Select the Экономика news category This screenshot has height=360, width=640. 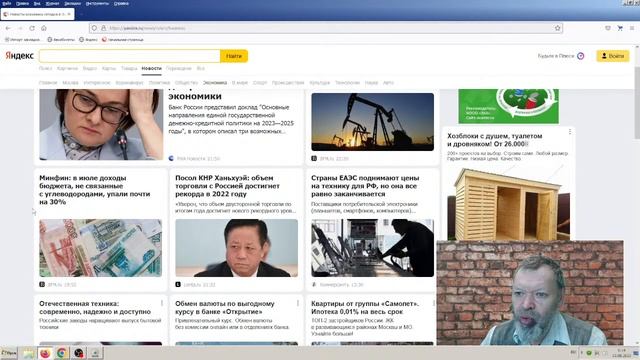click(215, 83)
